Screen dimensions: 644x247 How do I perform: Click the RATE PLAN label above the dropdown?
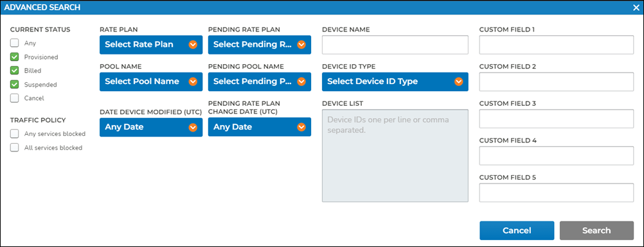point(119,30)
